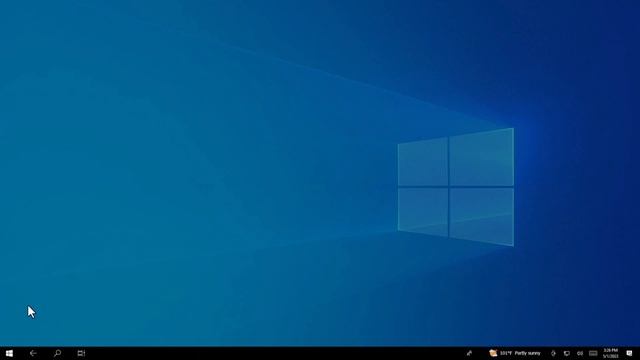This screenshot has height=360, width=640.
Task: Open the Windows Start menu
Action: click(9, 353)
